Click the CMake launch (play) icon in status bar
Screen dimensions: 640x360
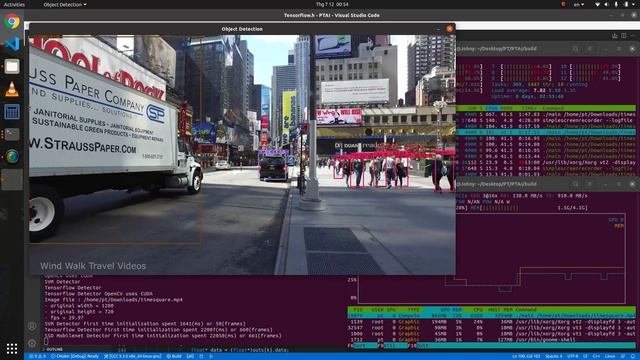coord(211,356)
